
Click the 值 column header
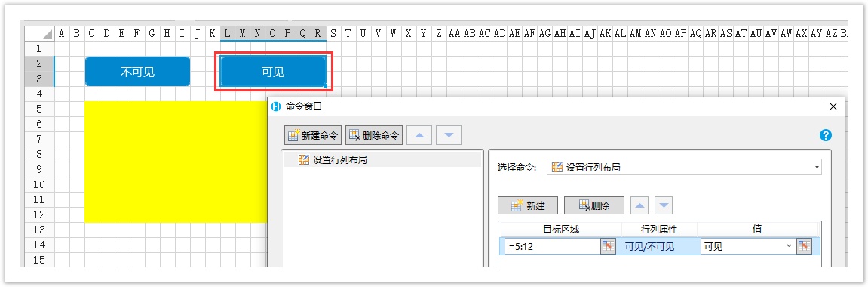coord(757,229)
